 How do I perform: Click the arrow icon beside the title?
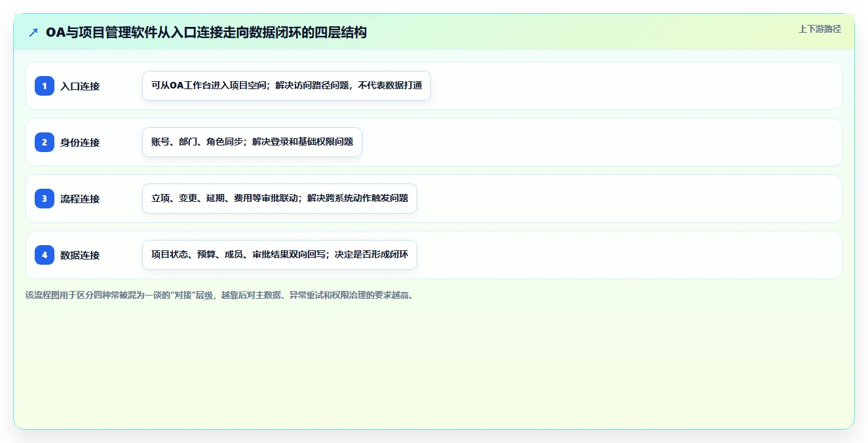click(33, 33)
